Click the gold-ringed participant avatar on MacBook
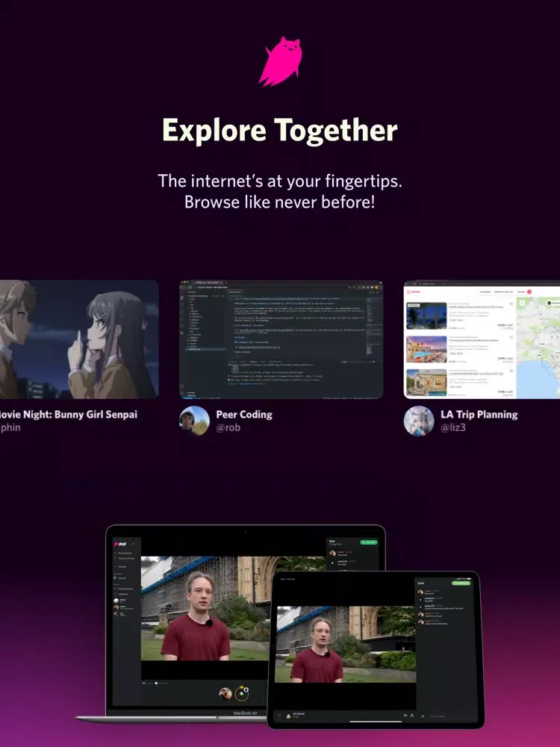560x747 pixels. click(241, 694)
